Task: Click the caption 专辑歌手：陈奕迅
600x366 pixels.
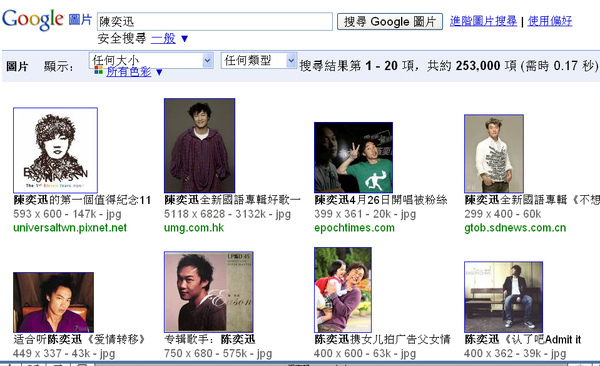Action: coord(210,340)
